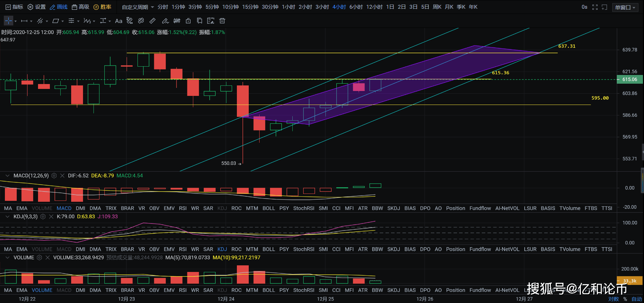Click the freehand pen drawing icon
Viewport: 644px width, 303px height.
click(x=165, y=21)
